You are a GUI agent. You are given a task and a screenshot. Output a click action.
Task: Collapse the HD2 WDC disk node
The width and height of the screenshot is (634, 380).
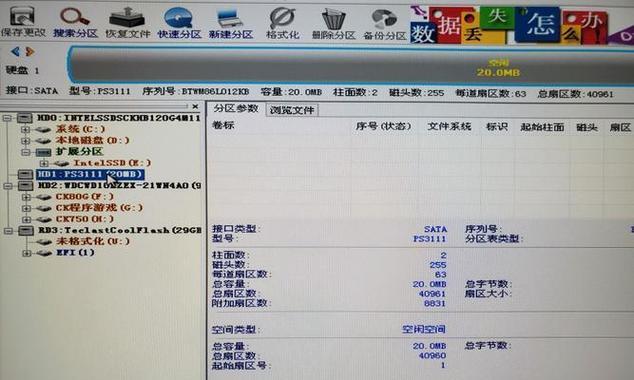pyautogui.click(x=7, y=186)
